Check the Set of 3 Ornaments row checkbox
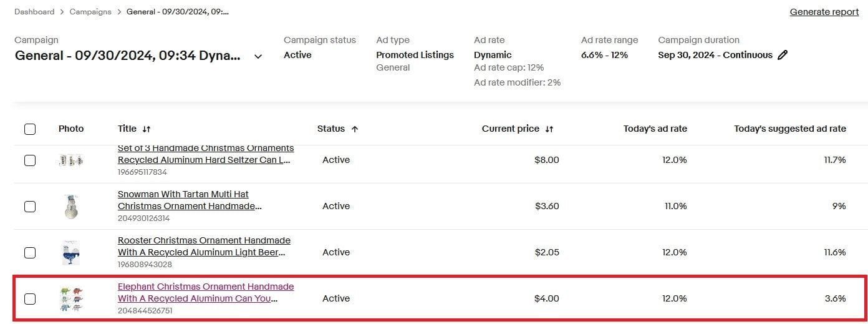The image size is (868, 324). (x=30, y=160)
